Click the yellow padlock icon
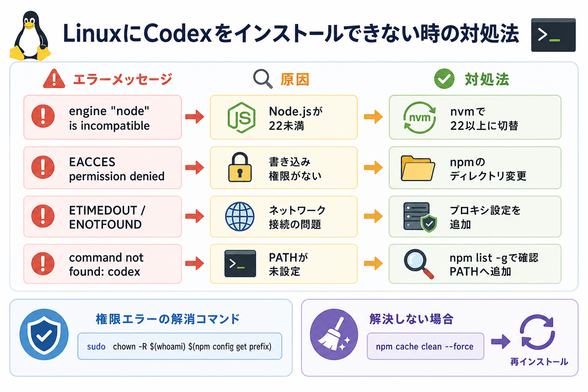 240,167
